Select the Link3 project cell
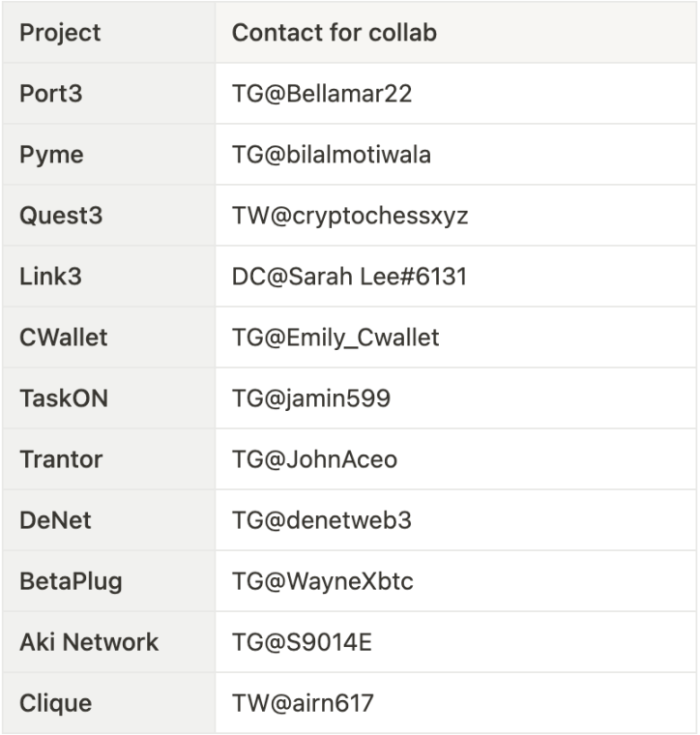Image resolution: width=700 pixels, height=735 pixels. tap(50, 277)
